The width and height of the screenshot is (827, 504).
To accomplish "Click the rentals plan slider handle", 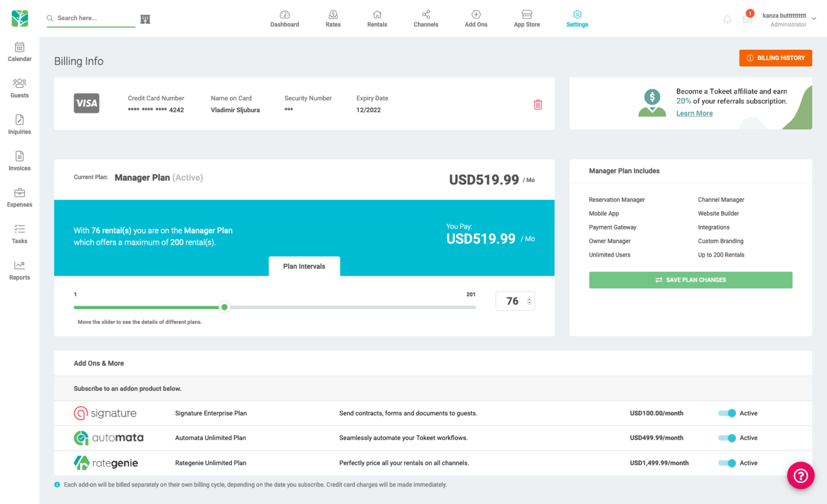I will click(x=224, y=307).
